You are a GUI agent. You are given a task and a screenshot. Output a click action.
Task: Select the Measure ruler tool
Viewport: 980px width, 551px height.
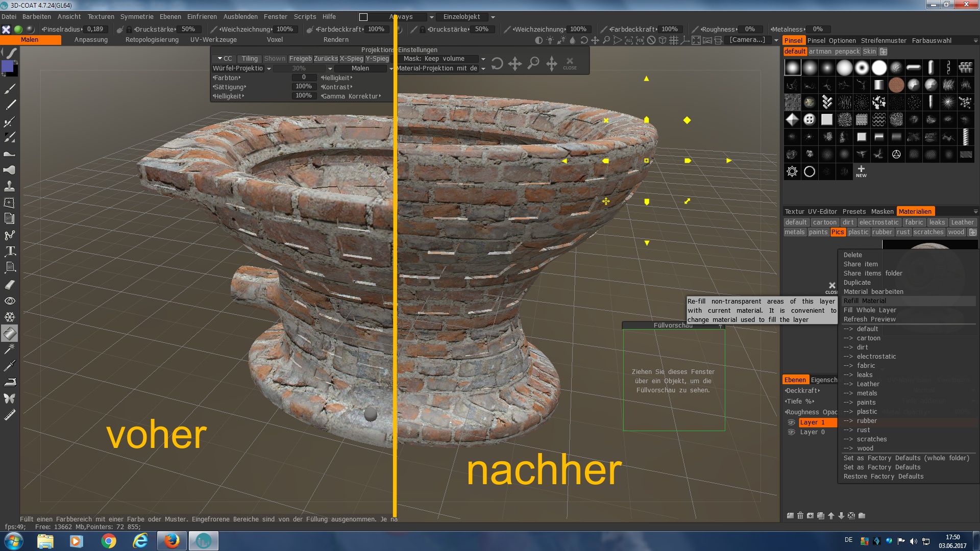point(10,415)
